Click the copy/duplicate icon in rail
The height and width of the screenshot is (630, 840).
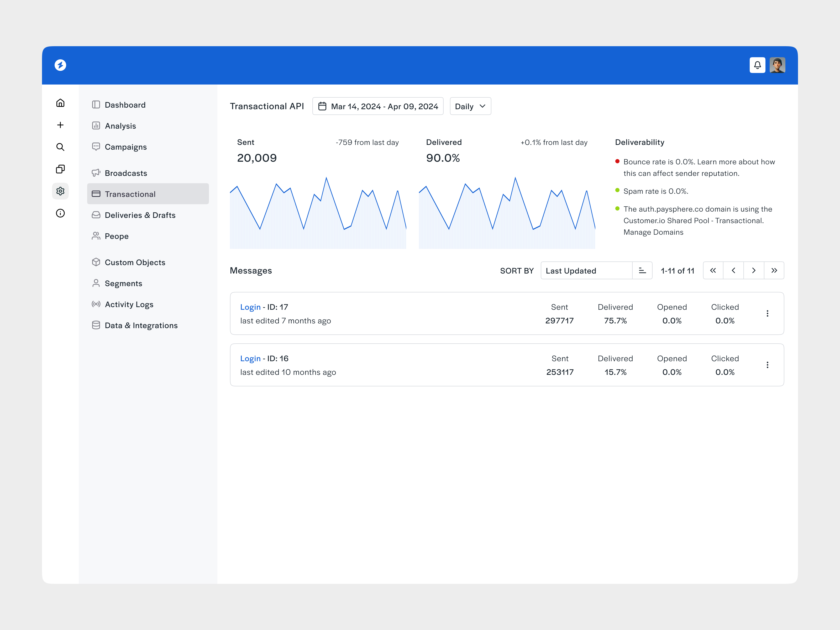[60, 169]
